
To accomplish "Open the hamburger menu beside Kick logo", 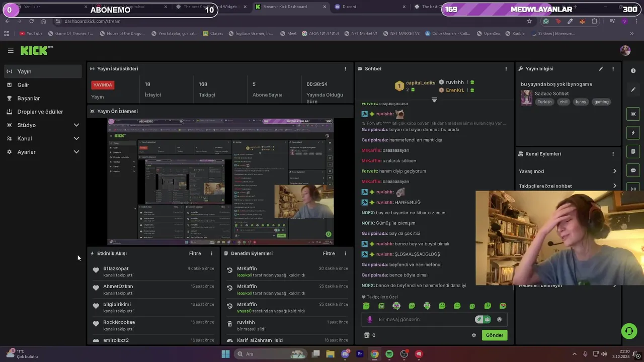I will coord(11,50).
